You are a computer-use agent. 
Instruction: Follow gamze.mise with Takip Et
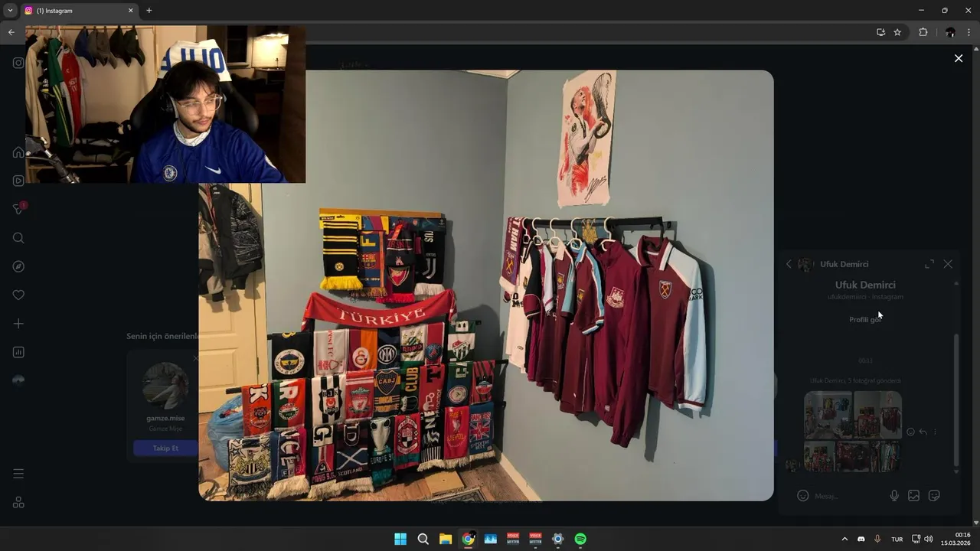tap(165, 448)
